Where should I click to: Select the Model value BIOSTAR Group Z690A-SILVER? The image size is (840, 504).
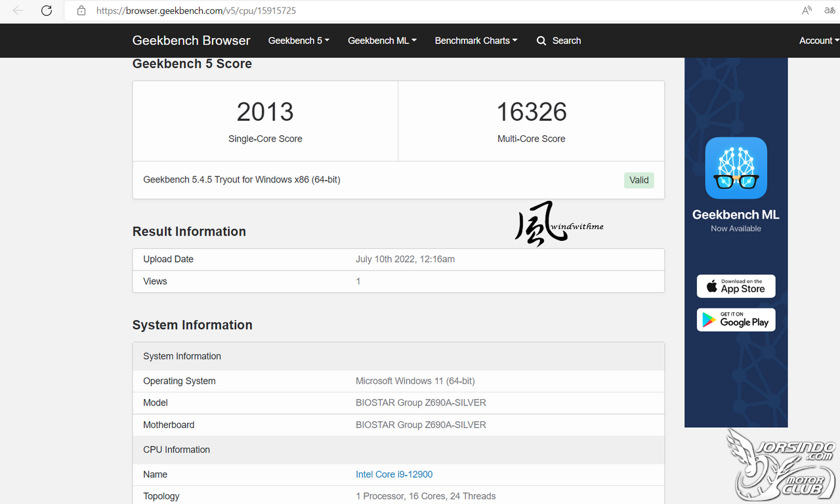[421, 403]
